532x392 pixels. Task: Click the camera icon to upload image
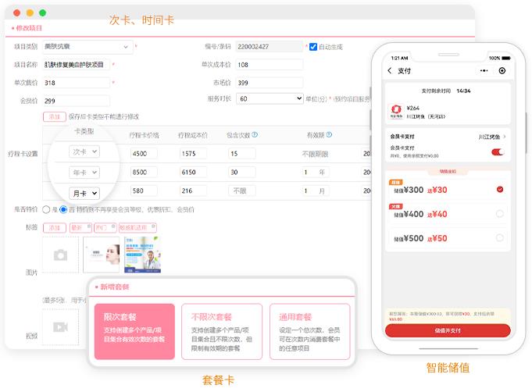pyautogui.click(x=60, y=255)
